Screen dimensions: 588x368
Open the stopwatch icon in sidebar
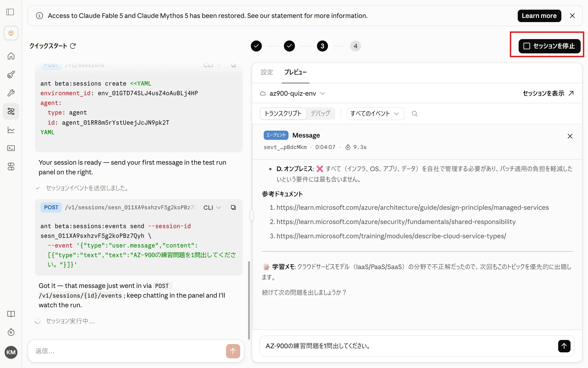11,332
